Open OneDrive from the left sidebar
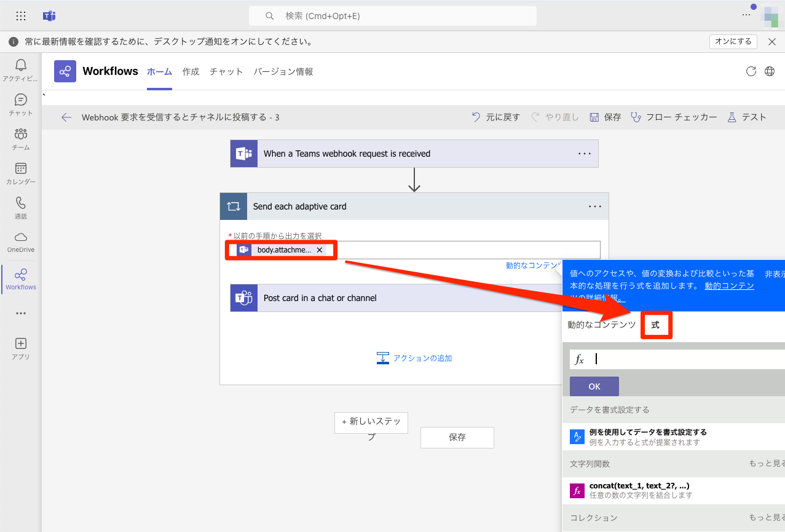This screenshot has height=532, width=785. [x=21, y=242]
